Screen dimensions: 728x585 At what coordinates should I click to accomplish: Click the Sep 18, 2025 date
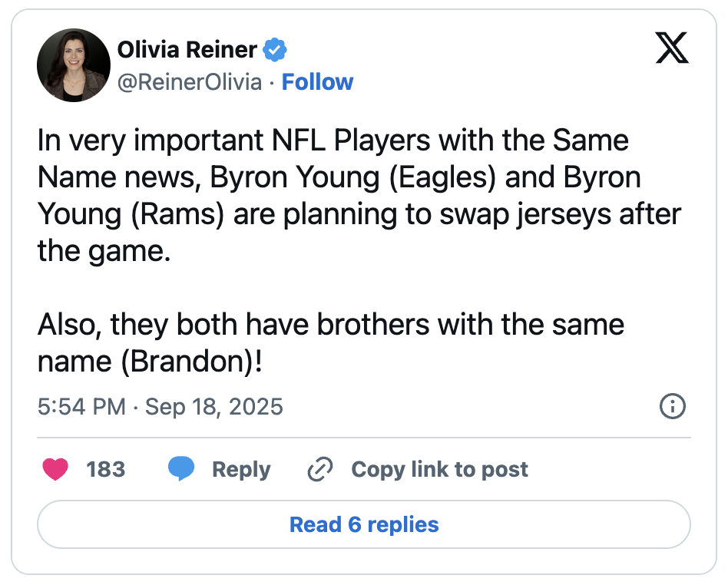pyautogui.click(x=214, y=407)
